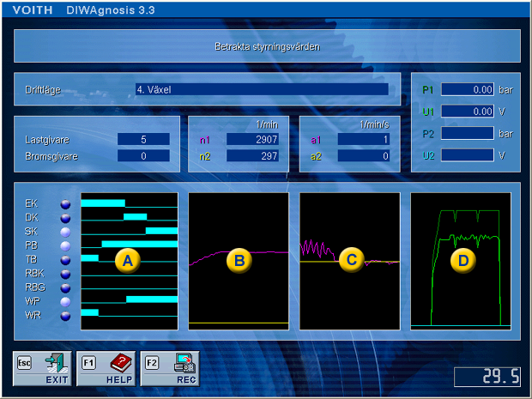The image size is (532, 399).
Task: Click the valve status timeline chart with cyan bars
Action: (x=130, y=261)
